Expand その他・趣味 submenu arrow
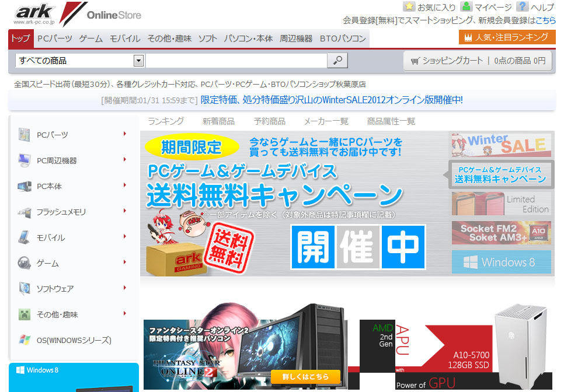Viewport: 564px width, 392px height. (125, 313)
